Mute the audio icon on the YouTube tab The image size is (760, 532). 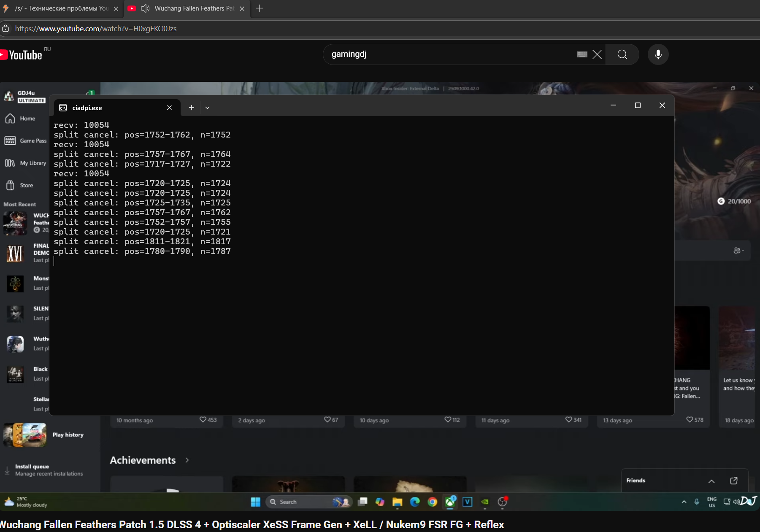pyautogui.click(x=145, y=8)
